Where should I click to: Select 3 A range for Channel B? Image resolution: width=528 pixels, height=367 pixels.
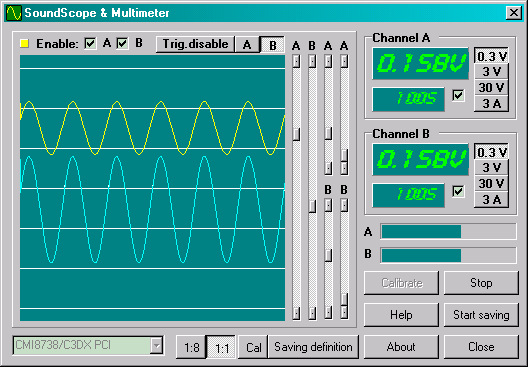point(491,200)
